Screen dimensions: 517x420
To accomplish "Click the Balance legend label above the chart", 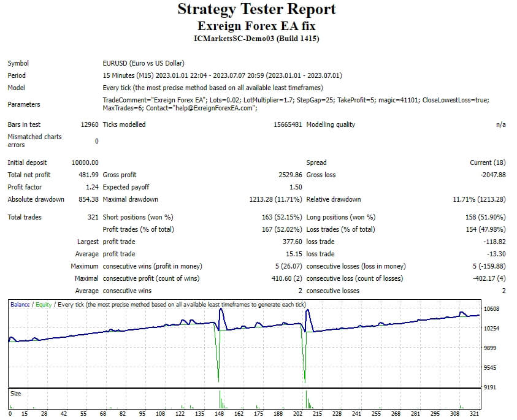I will pyautogui.click(x=19, y=304).
